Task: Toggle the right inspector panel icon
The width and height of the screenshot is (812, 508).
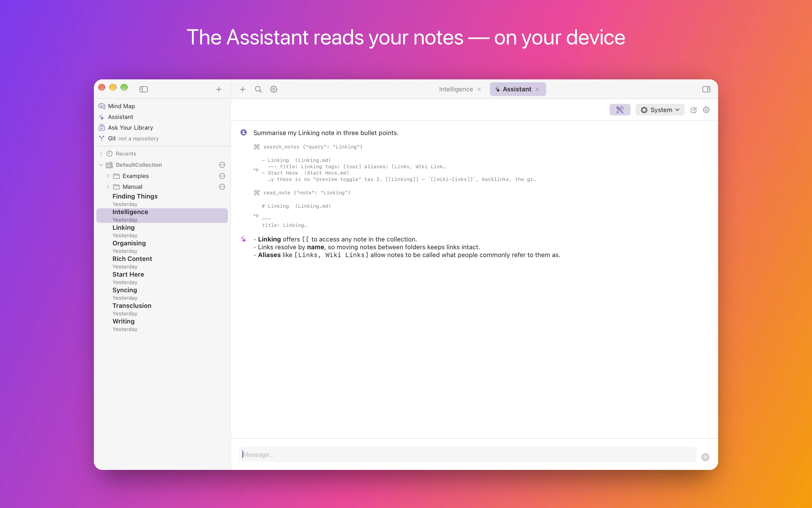Action: tap(706, 89)
